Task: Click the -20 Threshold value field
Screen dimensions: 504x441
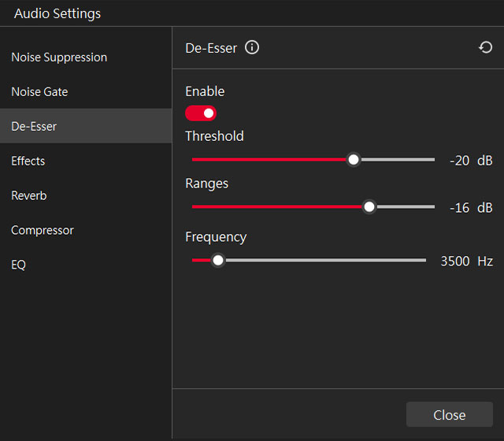Action: [x=460, y=161]
